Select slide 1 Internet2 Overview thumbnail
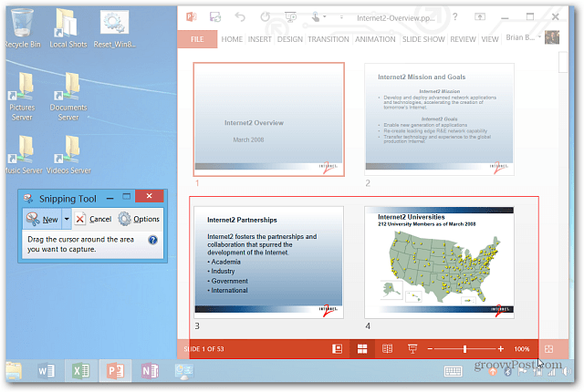This screenshot has width=584, height=392. [x=268, y=119]
